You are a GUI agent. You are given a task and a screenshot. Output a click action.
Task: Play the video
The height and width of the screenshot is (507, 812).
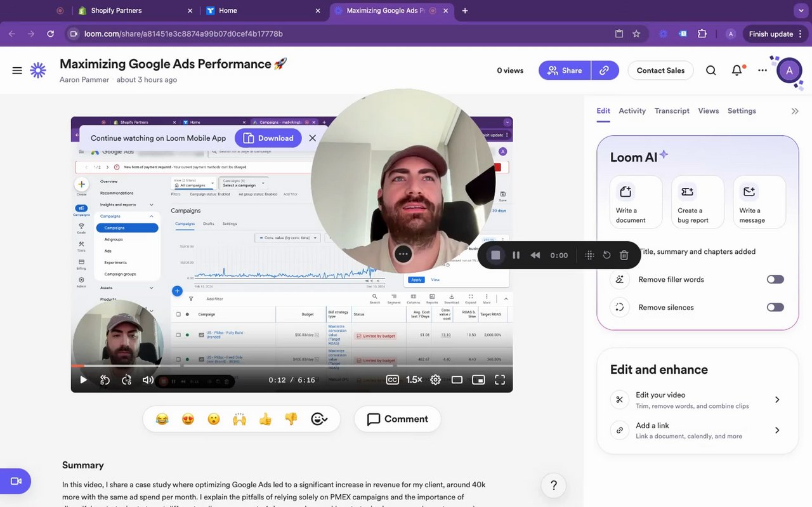coord(83,379)
